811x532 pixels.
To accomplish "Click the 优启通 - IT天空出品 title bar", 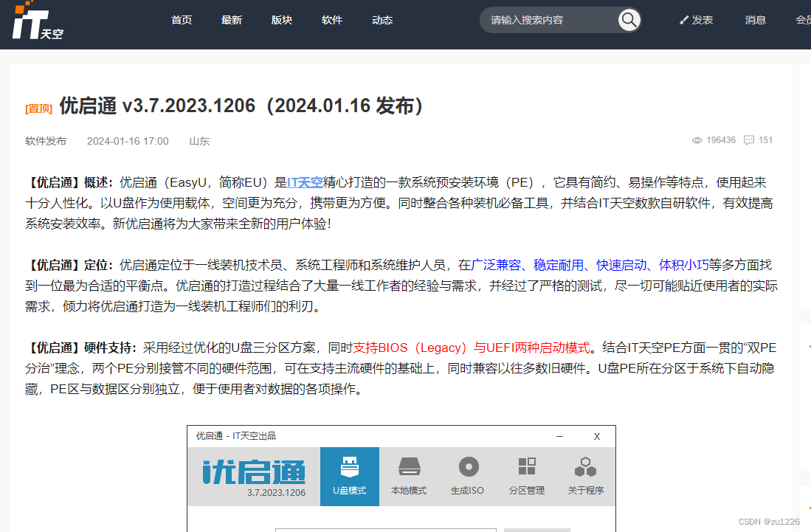I will coord(401,436).
